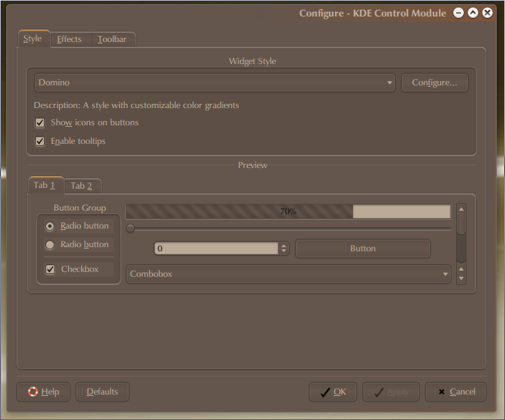Toggle Enable tooltips checkbox
This screenshot has height=420, width=505.
[40, 141]
